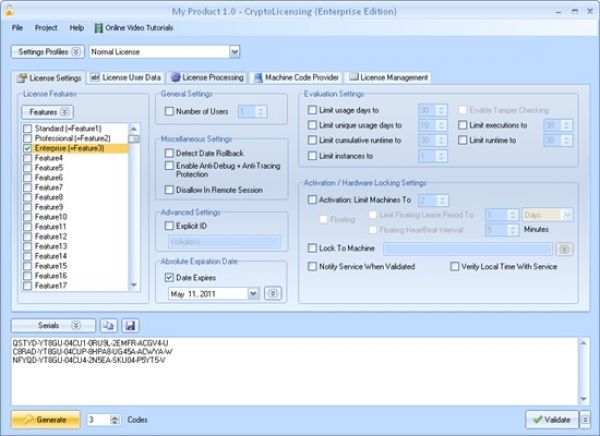The image size is (600, 436).
Task: Click the License Management tab icon
Action: point(354,77)
